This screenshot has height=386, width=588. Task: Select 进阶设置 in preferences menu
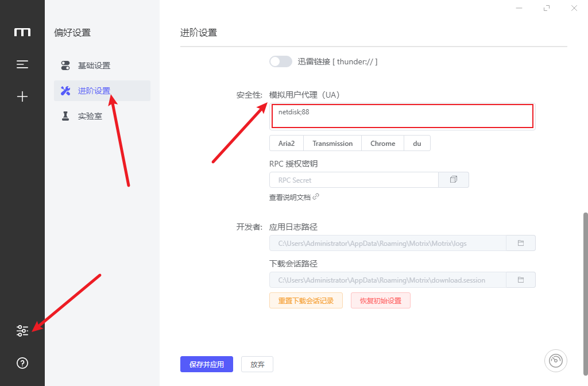(94, 91)
